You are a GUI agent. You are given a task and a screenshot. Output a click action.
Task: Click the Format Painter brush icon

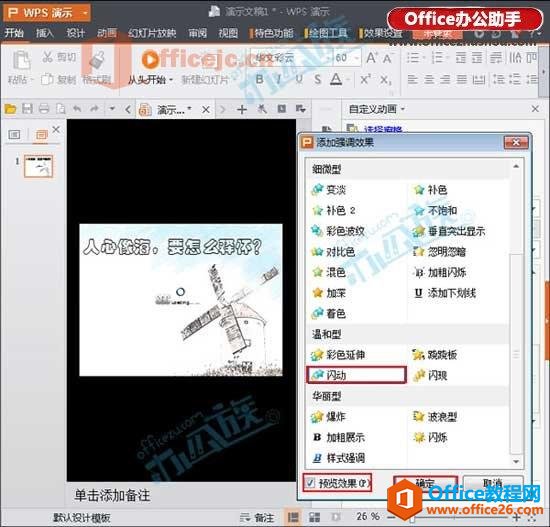(x=97, y=59)
